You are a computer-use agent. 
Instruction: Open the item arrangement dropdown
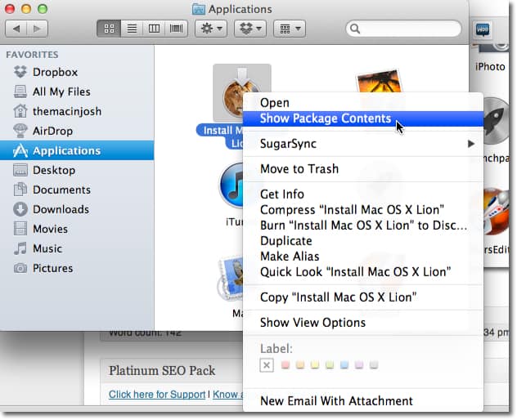point(290,29)
